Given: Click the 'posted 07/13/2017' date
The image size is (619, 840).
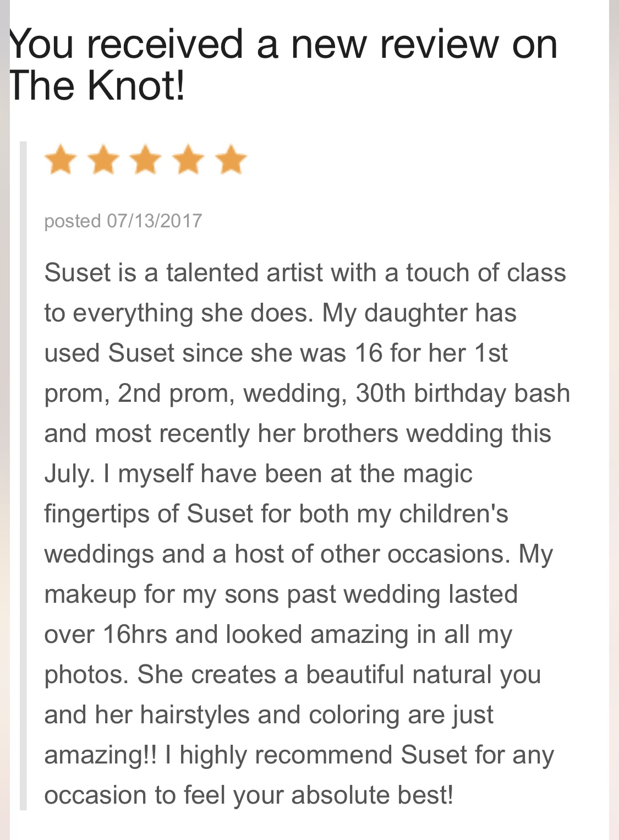Looking at the screenshot, I should pyautogui.click(x=123, y=221).
